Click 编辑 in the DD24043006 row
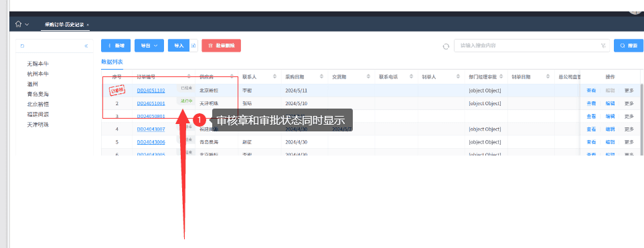 tap(611, 142)
